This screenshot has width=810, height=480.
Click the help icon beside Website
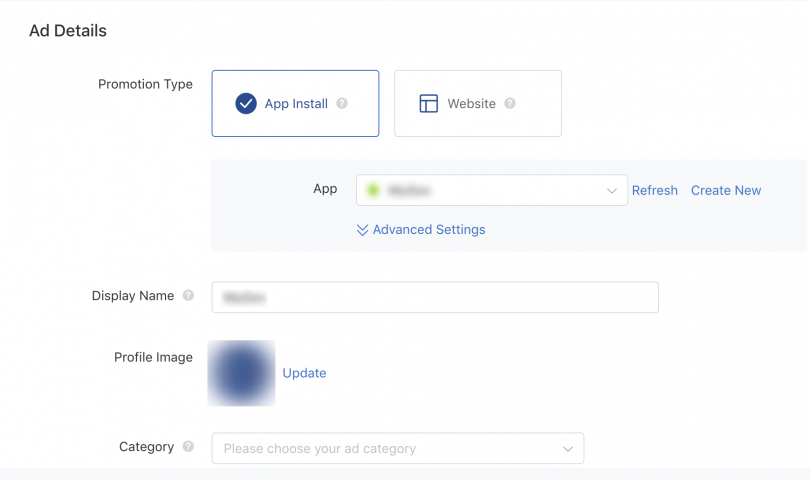pyautogui.click(x=510, y=103)
